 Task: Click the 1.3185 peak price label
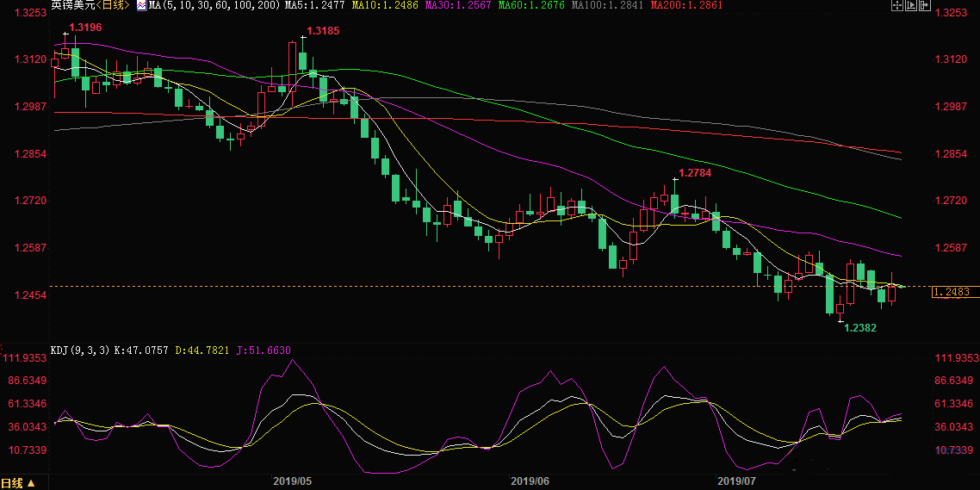point(323,31)
